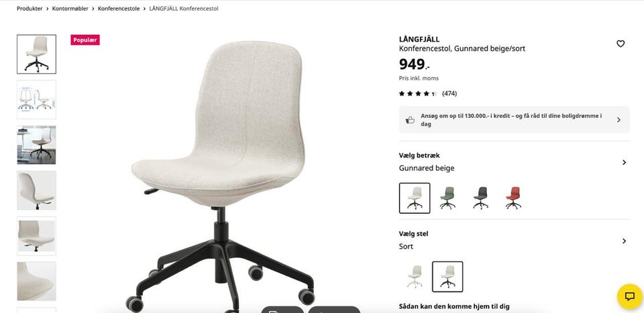Click the Populær badge
This screenshot has height=313, width=644.
(85, 40)
